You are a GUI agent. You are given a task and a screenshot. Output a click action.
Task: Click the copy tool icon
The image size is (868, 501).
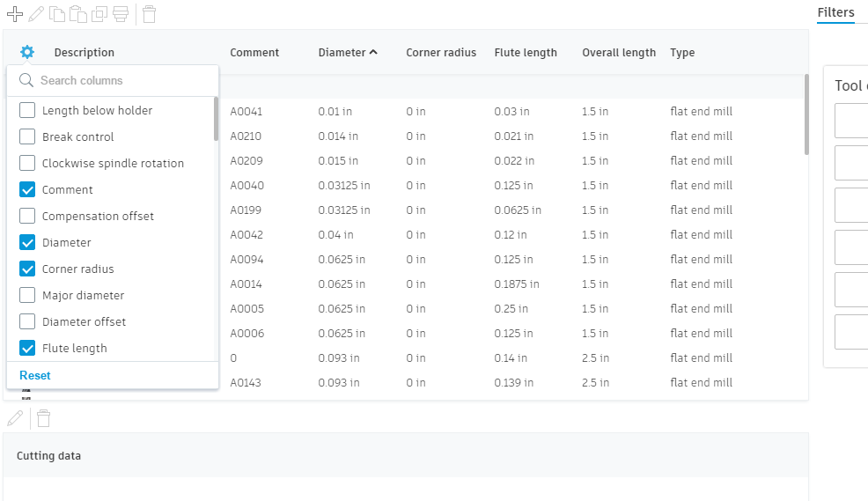coord(57,14)
